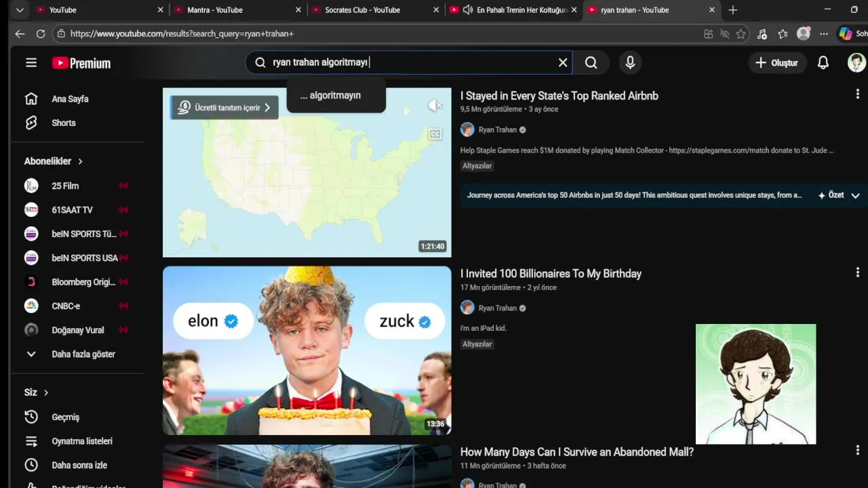868x488 pixels.
Task: Click the tracking prevention crossed-eye icon
Action: (x=725, y=34)
